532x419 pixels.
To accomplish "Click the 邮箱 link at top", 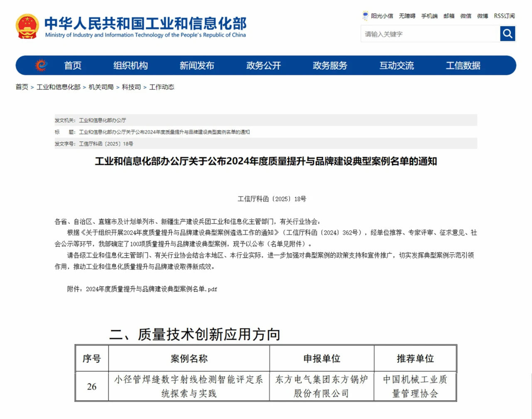I will click(x=449, y=16).
